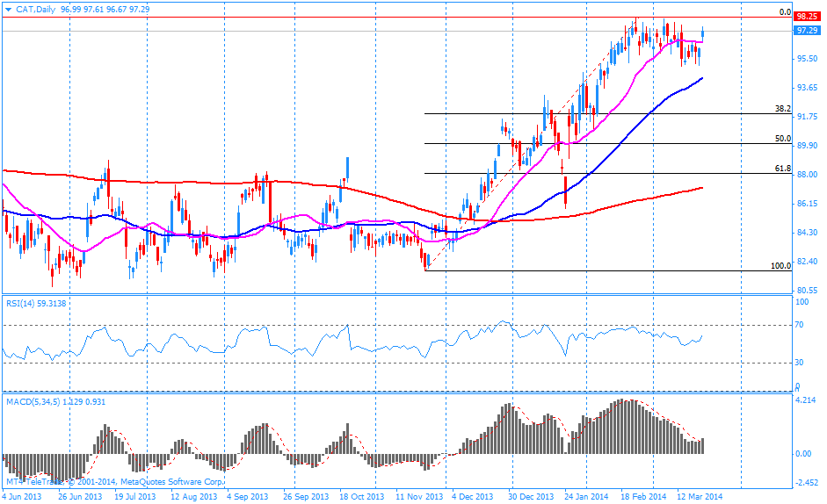Click the 19 Jul 2013 date label
Screen dimensions: 827x504
tap(135, 497)
